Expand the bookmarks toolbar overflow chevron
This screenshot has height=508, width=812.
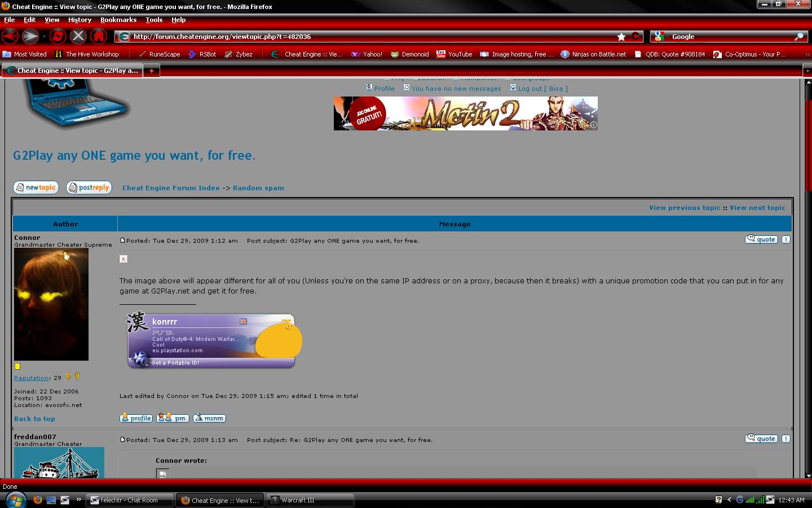(x=807, y=54)
